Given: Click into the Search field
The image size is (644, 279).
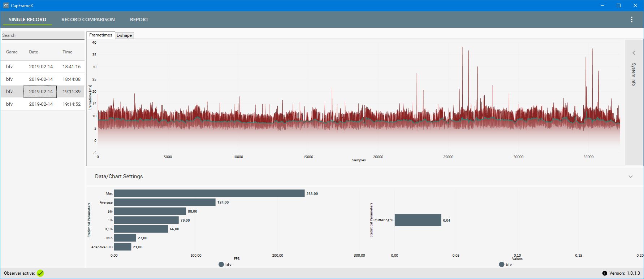Looking at the screenshot, I should [x=43, y=35].
